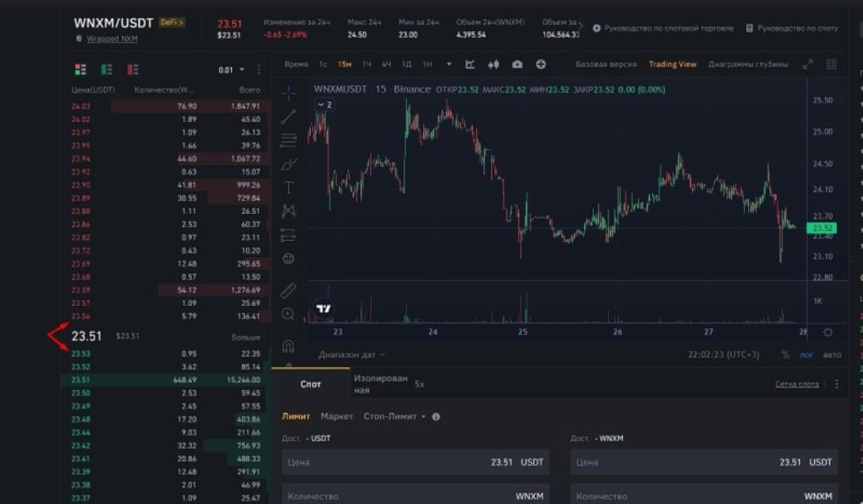This screenshot has height=504, width=863.
Task: Open the Isolated margin 5x tab
Action: [x=389, y=384]
